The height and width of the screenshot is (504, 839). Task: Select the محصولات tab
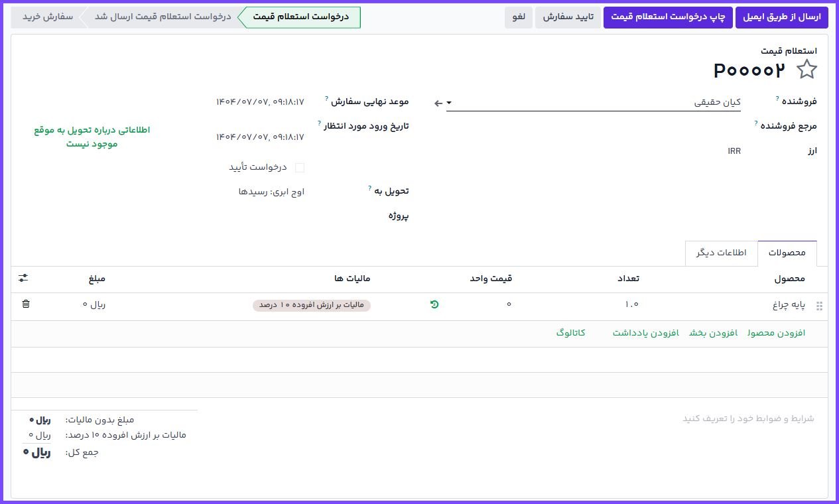(x=787, y=253)
